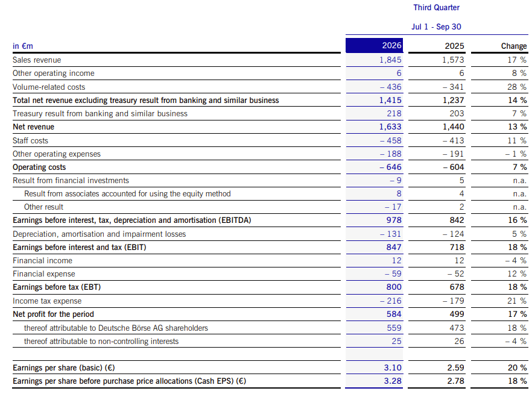
Task: Click the Cash EPS row label
Action: (x=129, y=381)
